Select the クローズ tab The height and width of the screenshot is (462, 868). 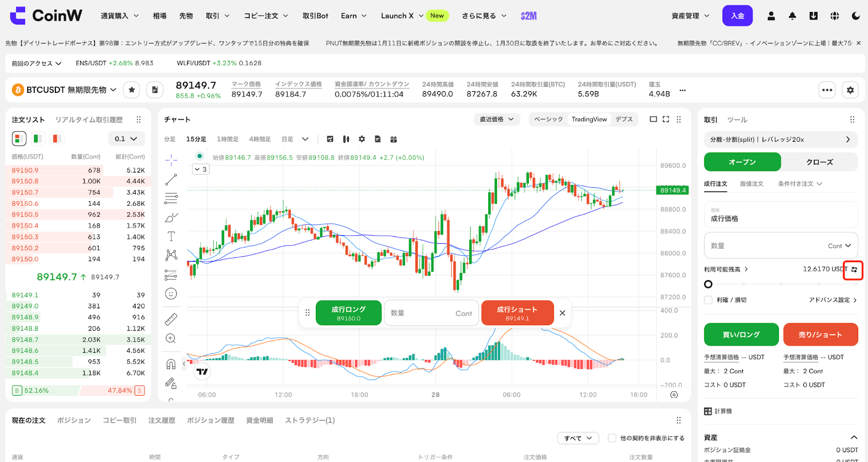[x=819, y=162]
